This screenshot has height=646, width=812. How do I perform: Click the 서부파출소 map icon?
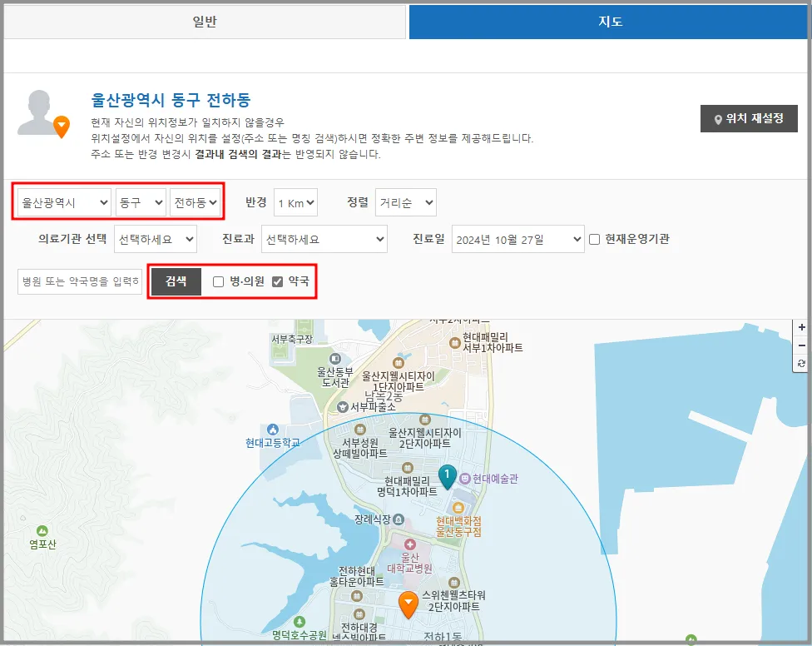click(x=342, y=407)
